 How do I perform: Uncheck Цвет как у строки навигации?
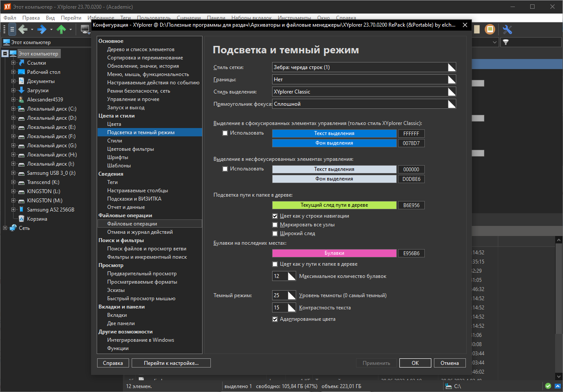[x=275, y=216]
